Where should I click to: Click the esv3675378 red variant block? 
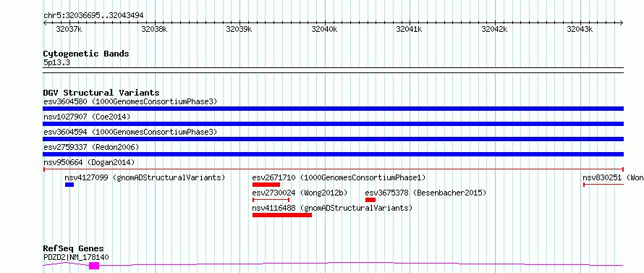[x=370, y=200]
